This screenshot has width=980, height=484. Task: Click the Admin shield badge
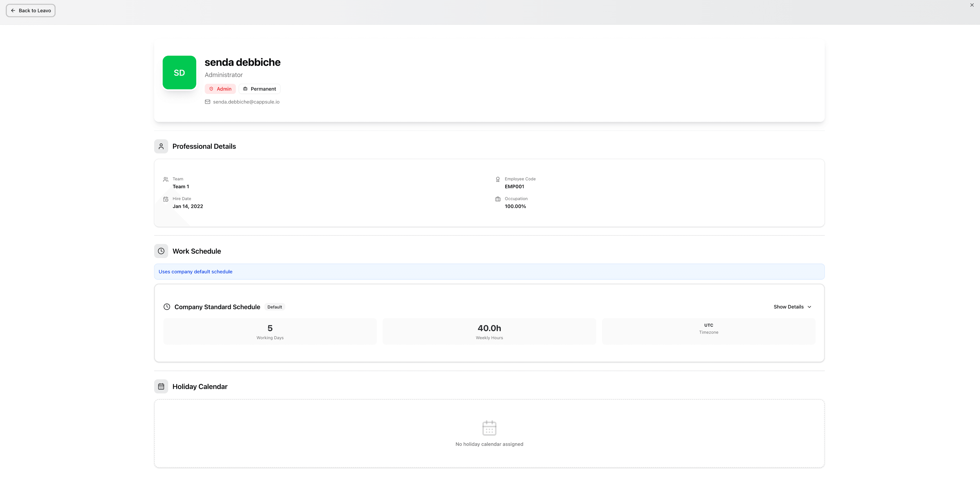coord(220,89)
